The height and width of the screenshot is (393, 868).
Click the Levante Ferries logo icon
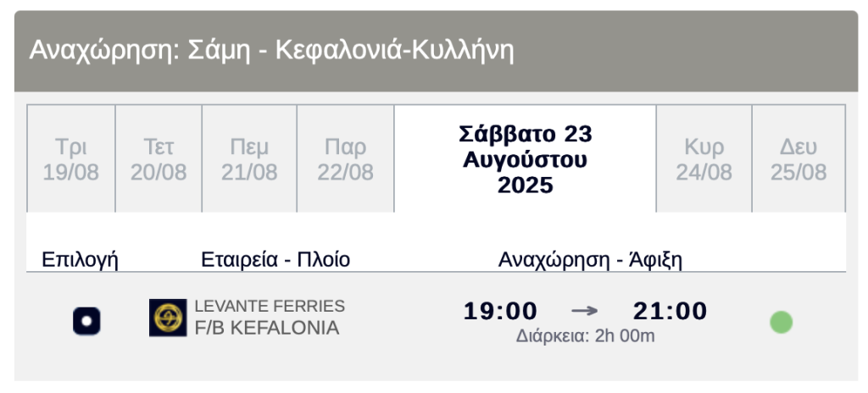168,318
